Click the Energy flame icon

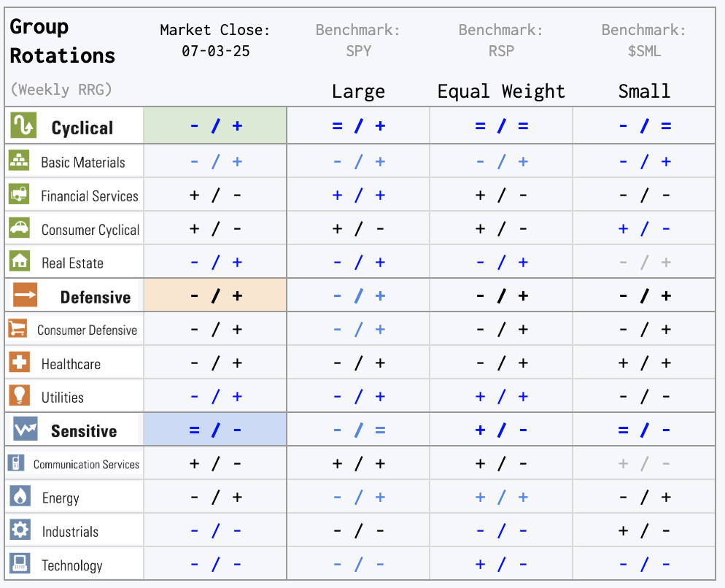[x=20, y=496]
